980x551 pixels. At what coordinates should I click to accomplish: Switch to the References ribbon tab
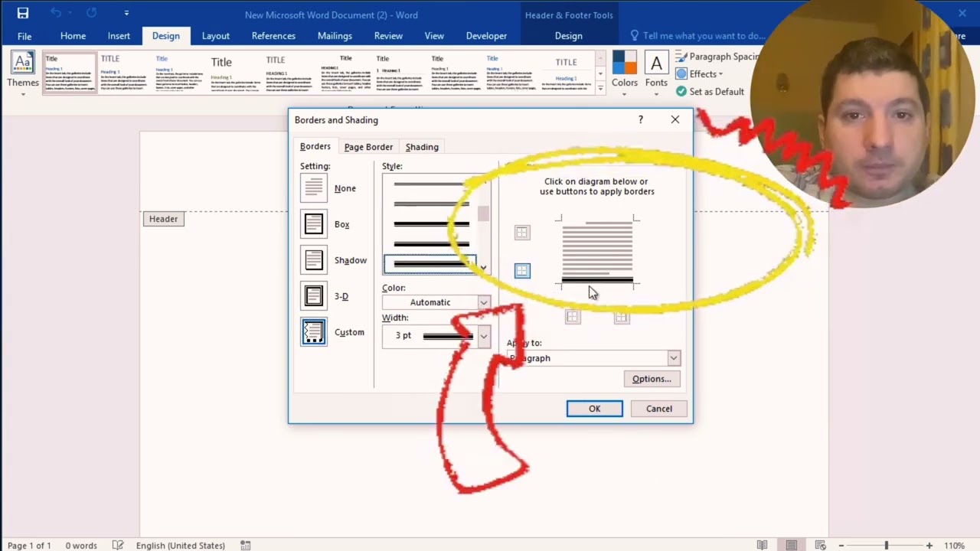[x=273, y=36]
